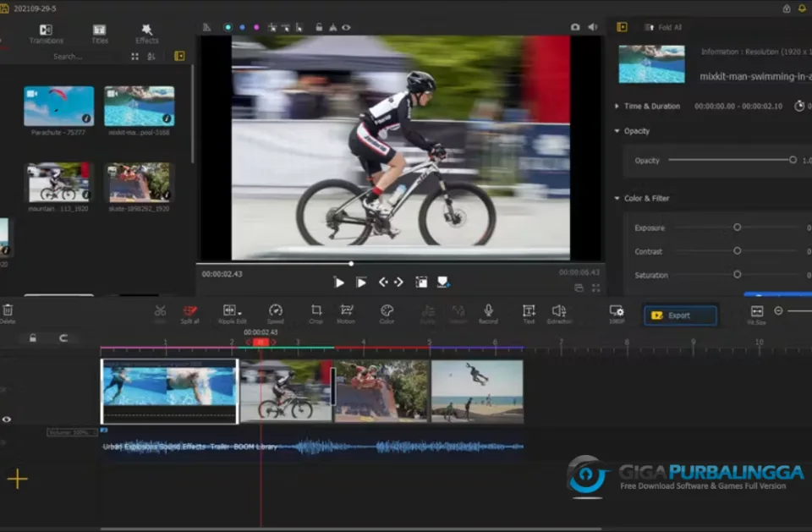Open the Transitions tab
812x532 pixels.
(46, 34)
